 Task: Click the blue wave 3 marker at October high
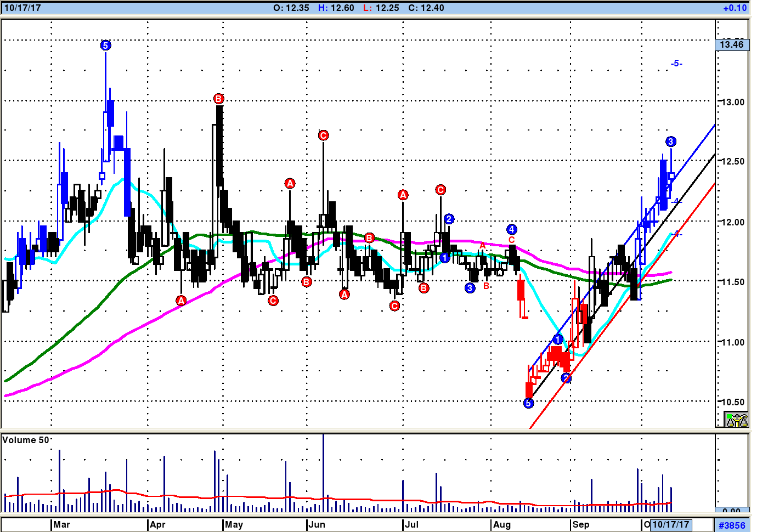[x=670, y=142]
